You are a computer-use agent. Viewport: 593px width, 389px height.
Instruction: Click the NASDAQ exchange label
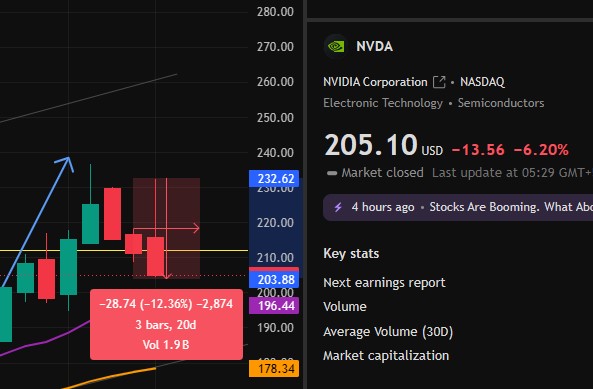(x=482, y=82)
